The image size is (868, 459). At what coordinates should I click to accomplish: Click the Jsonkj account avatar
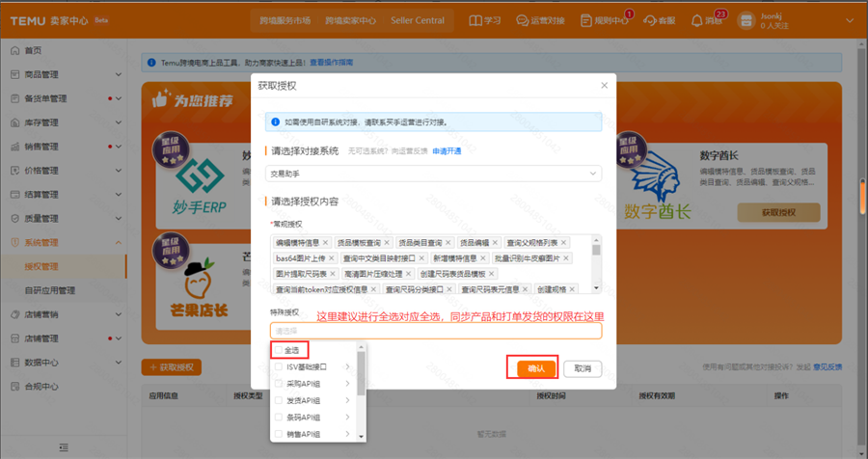click(746, 21)
